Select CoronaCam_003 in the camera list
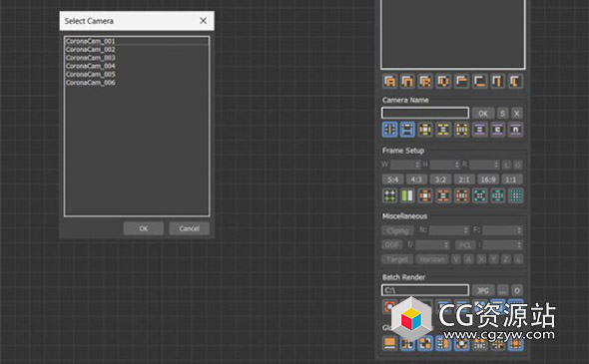The width and height of the screenshot is (589, 364). [x=91, y=58]
